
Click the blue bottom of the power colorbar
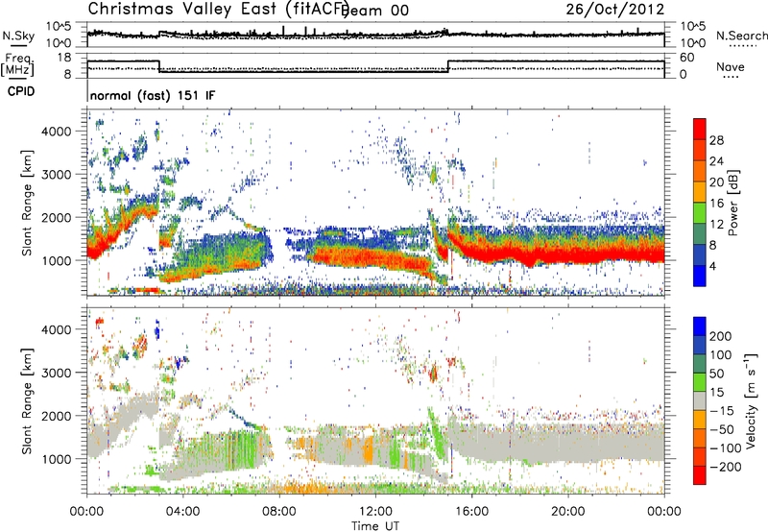[x=700, y=277]
